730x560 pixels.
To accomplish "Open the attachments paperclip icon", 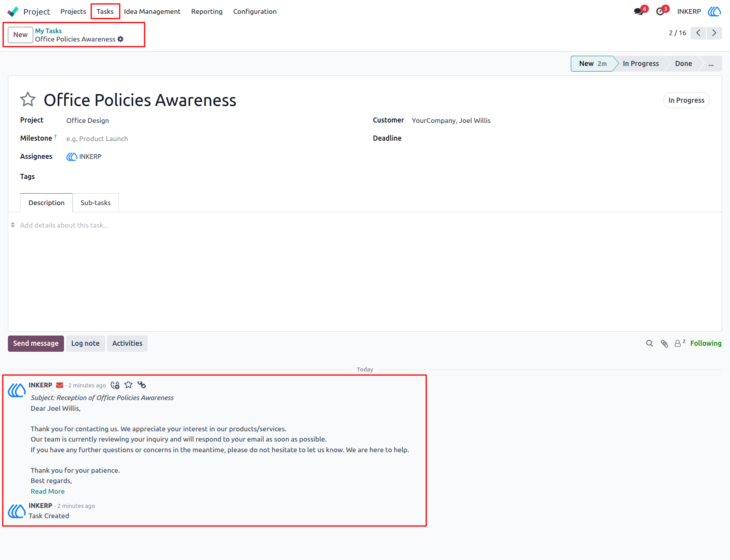I will [664, 343].
